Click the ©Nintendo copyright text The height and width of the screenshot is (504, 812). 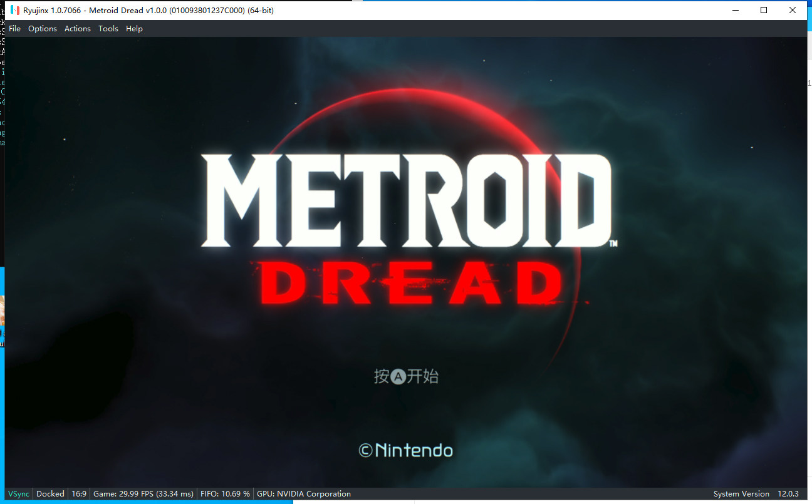click(x=405, y=450)
